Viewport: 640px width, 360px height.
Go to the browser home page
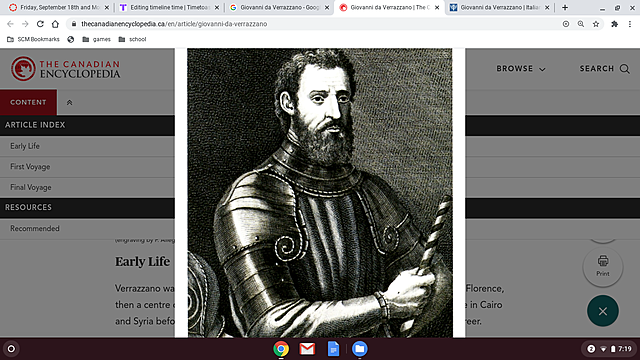[x=55, y=24]
